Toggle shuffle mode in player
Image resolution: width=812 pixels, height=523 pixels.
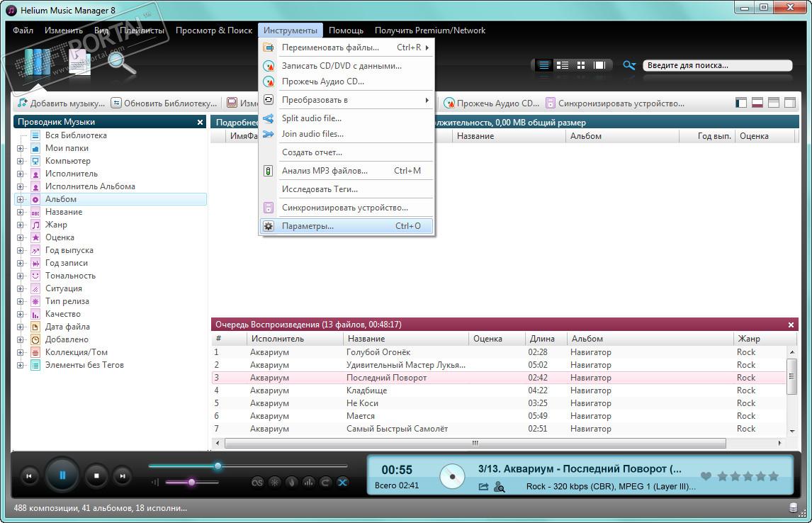pyautogui.click(x=342, y=482)
